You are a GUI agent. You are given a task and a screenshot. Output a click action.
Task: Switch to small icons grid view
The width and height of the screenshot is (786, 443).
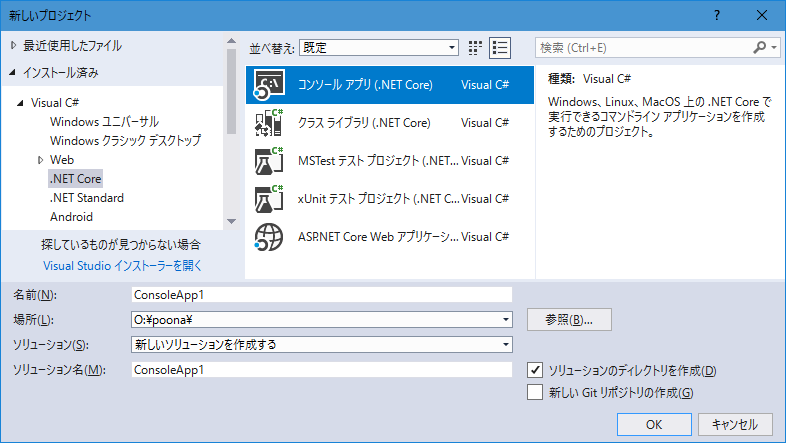pyautogui.click(x=475, y=48)
